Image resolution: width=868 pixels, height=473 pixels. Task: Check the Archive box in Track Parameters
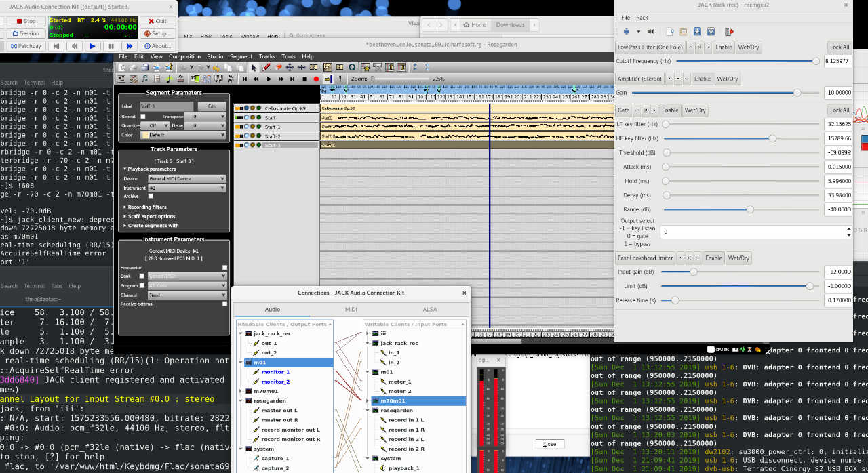(x=151, y=196)
